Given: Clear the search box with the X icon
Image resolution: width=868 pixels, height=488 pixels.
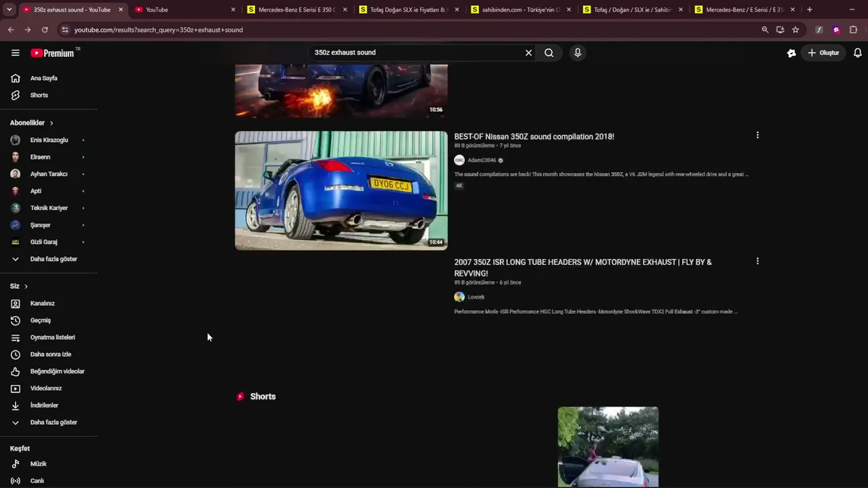Looking at the screenshot, I should 529,53.
